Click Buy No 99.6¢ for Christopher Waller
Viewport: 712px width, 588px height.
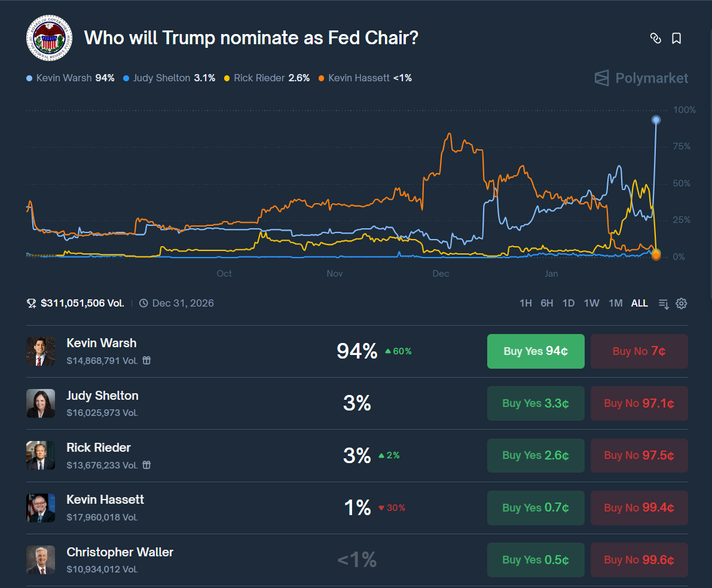point(639,560)
